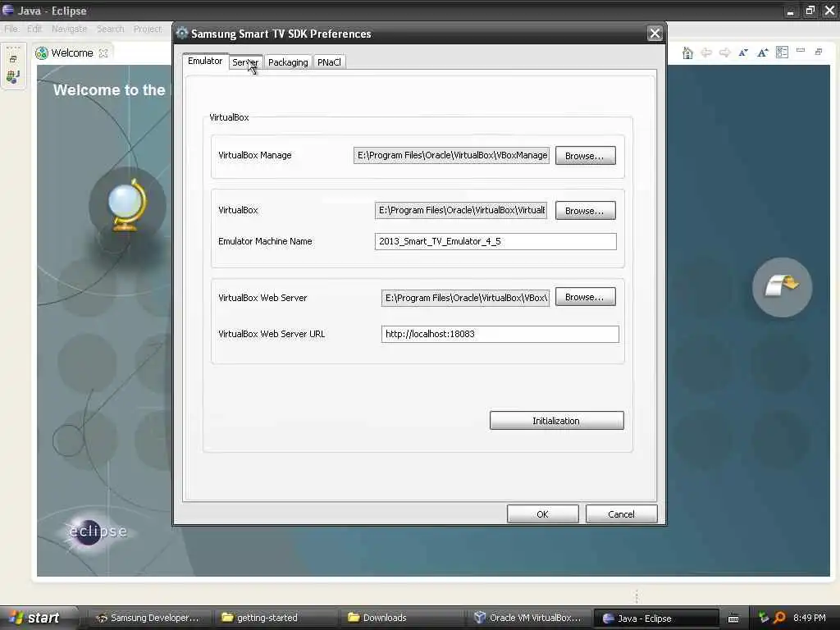The image size is (840, 630).
Task: Click the Initialization button
Action: click(x=556, y=421)
